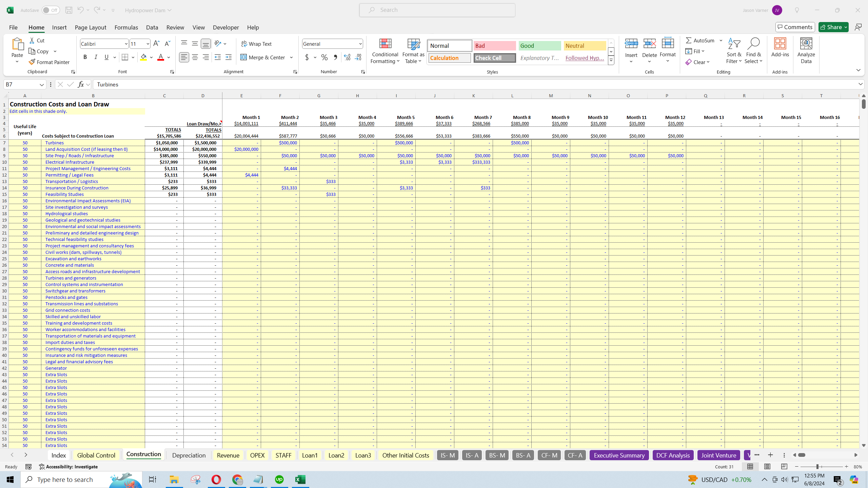Add a new sheet with plus button
This screenshot has height=488, width=868.
point(770,455)
